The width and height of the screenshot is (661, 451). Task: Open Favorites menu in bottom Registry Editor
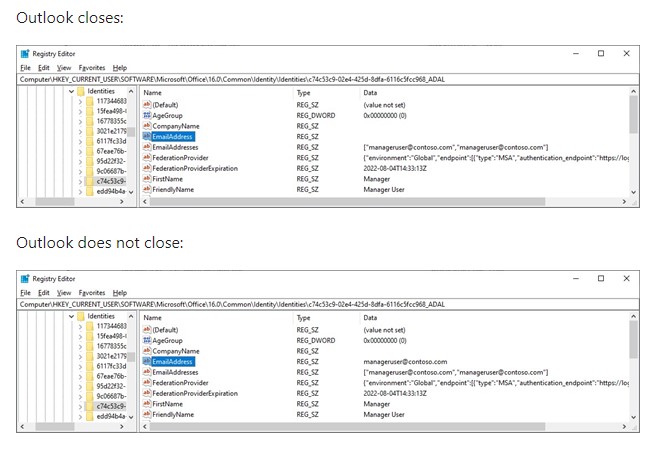[x=92, y=292]
